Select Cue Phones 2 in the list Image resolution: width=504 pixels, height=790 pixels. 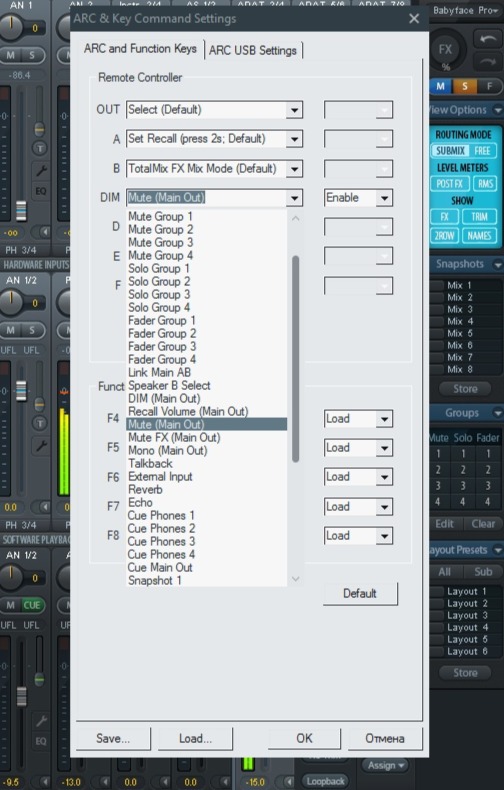[207, 529]
